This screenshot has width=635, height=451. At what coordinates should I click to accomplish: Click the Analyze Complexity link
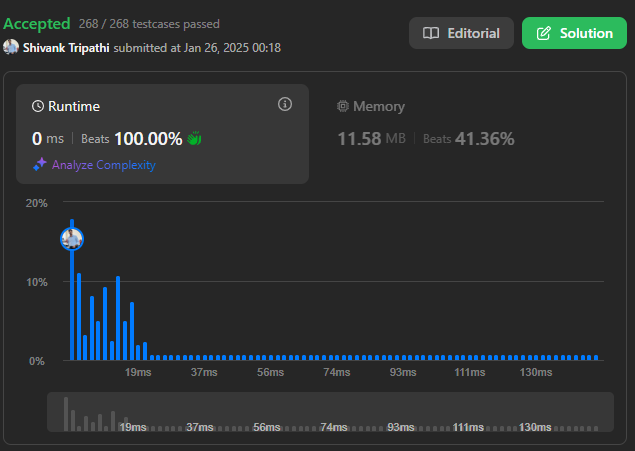104,165
